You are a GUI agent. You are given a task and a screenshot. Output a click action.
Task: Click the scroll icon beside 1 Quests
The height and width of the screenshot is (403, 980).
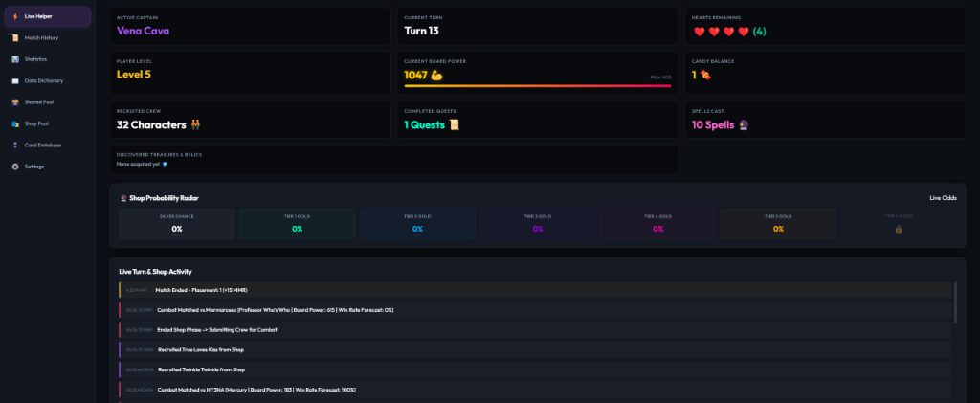pyautogui.click(x=454, y=125)
